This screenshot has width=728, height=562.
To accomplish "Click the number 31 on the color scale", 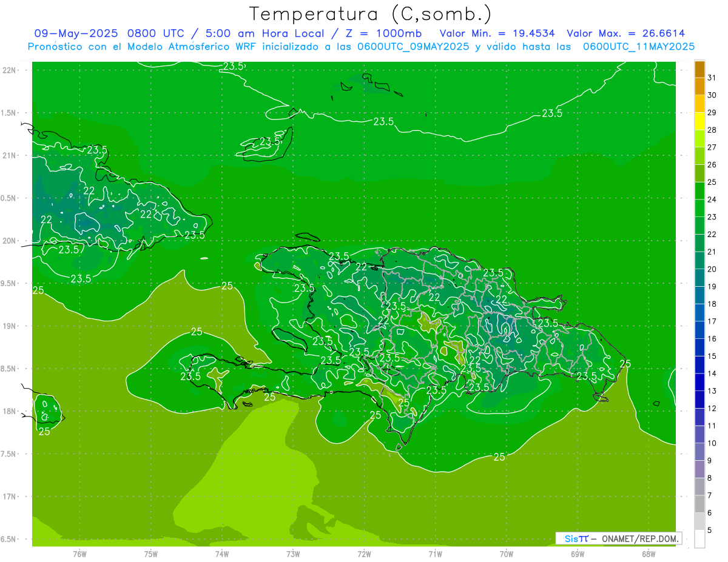I will point(712,78).
